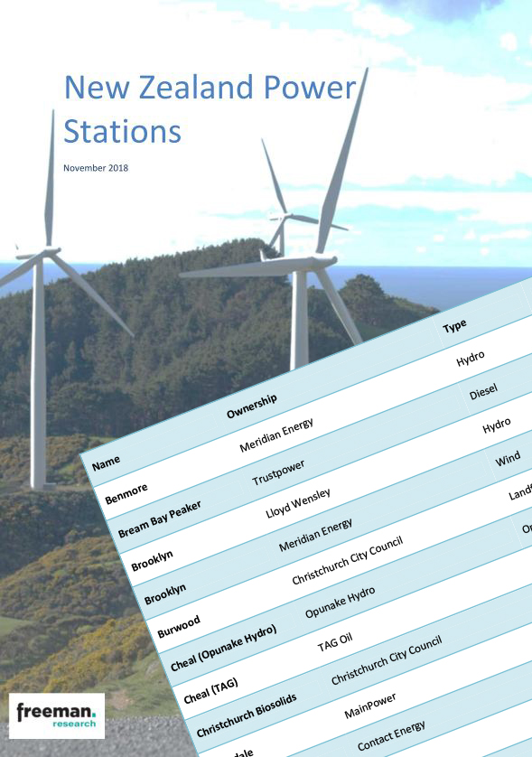532x757 pixels.
Task: Click the Cheal (TAG) entry
Action: (211, 691)
